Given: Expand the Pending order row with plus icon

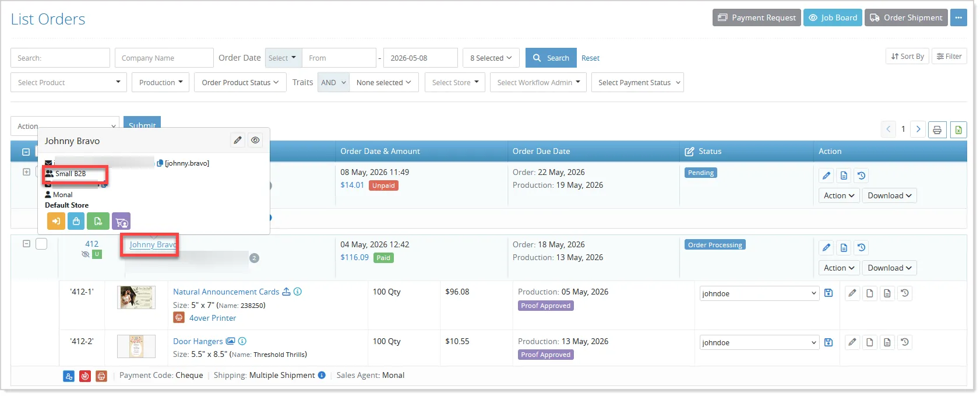Looking at the screenshot, I should pos(26,172).
